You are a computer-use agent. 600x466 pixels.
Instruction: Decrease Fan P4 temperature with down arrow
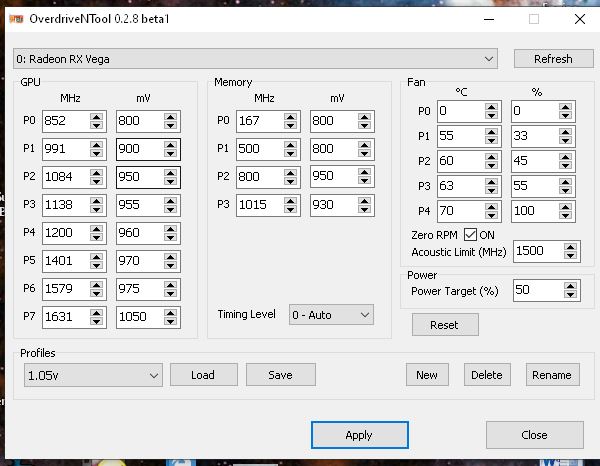click(491, 215)
